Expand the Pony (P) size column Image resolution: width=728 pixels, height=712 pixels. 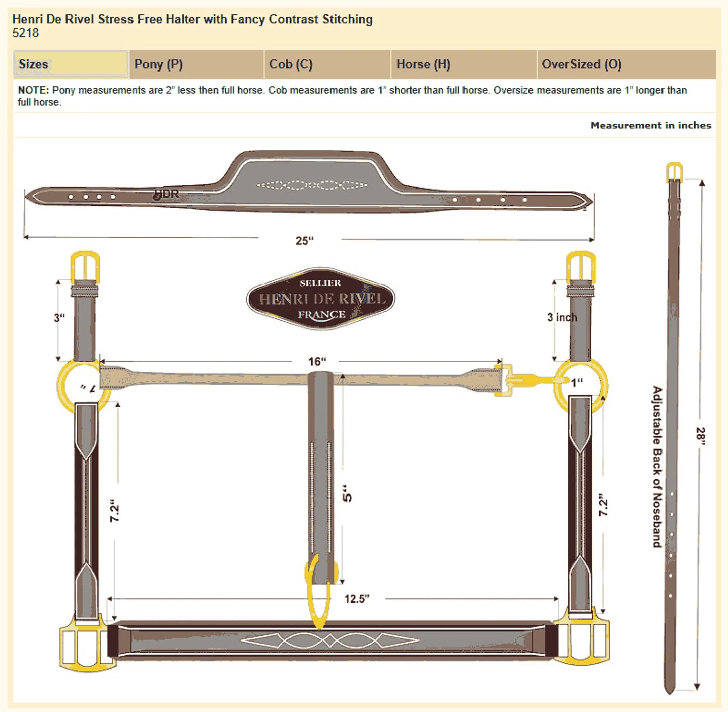[158, 64]
